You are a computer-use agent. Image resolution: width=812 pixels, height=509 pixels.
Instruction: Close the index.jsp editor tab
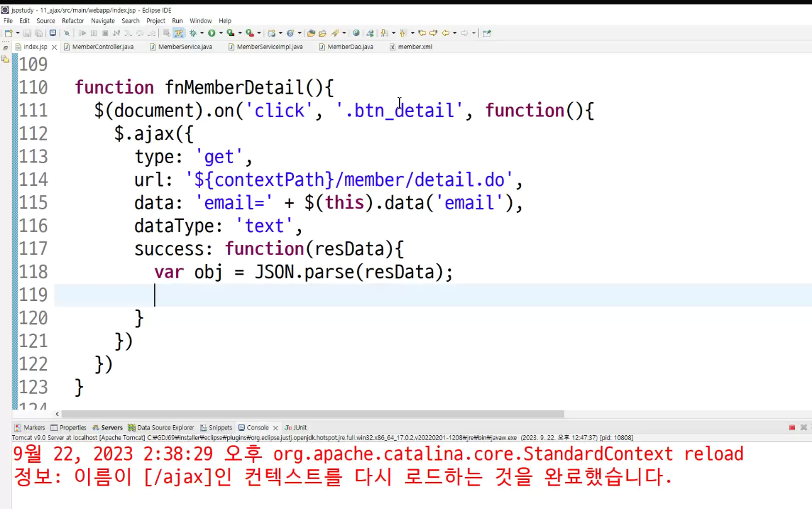tap(54, 47)
